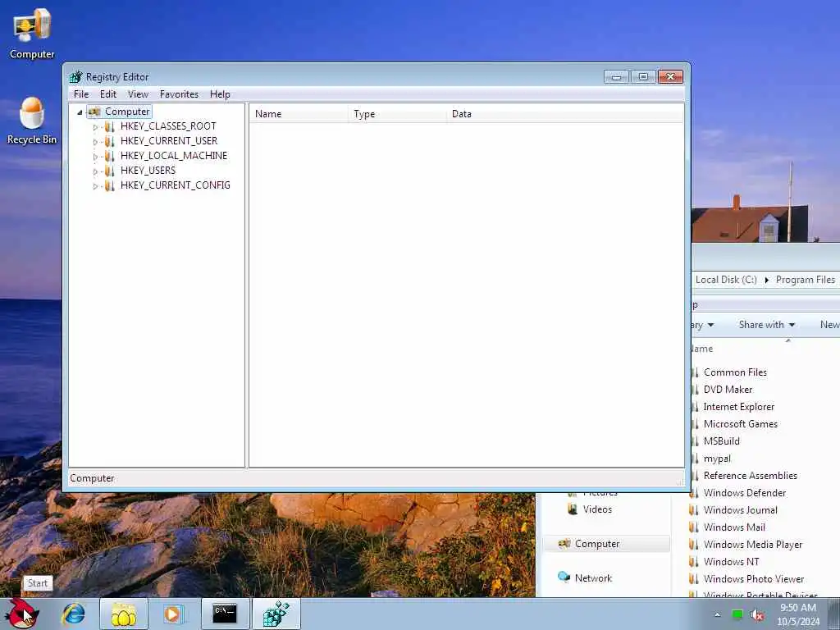Sort by the Type column header
Viewport: 840px width, 630px height.
point(398,113)
